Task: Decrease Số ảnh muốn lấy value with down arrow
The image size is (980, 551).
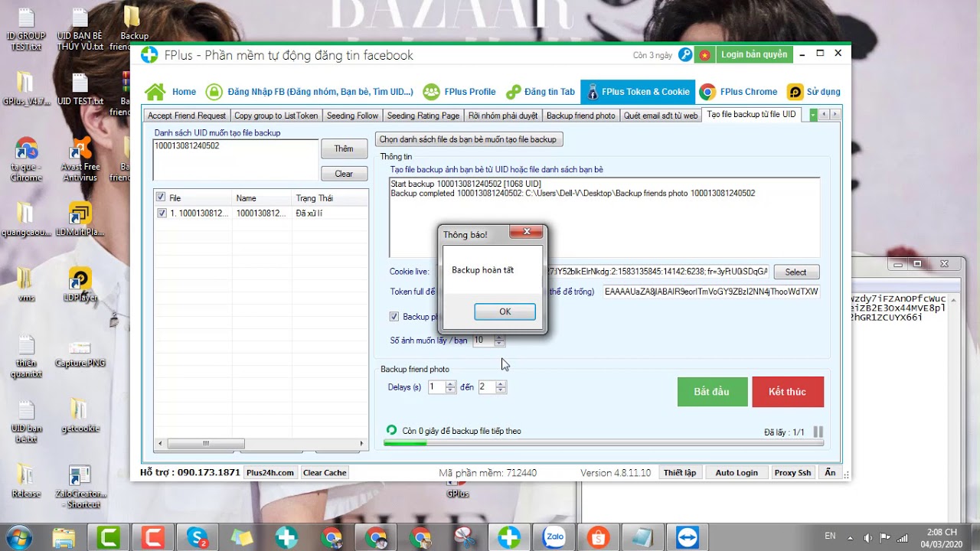Action: pos(499,344)
